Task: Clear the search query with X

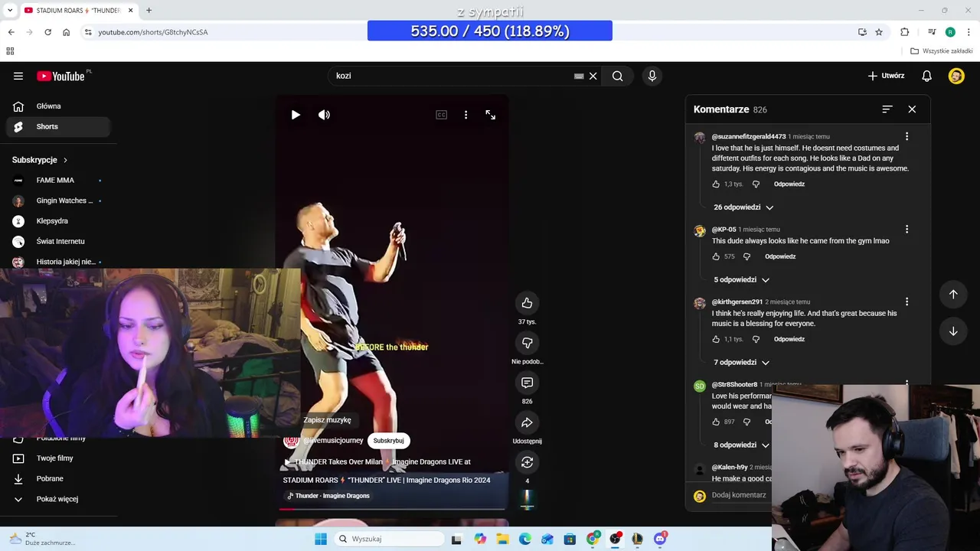Action: tap(593, 76)
